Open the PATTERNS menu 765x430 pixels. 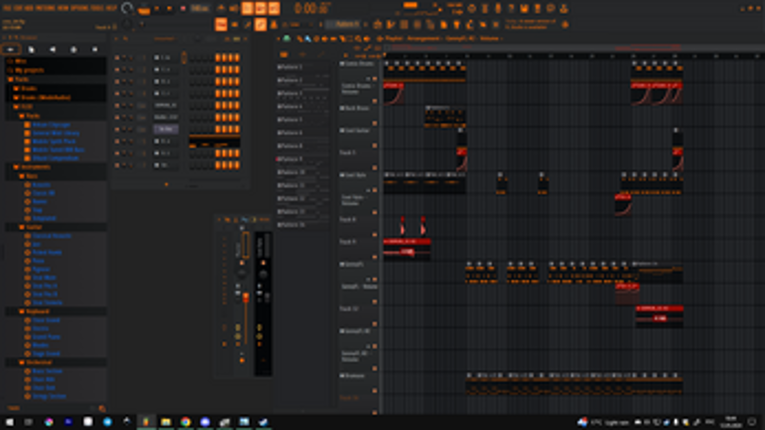coord(45,8)
